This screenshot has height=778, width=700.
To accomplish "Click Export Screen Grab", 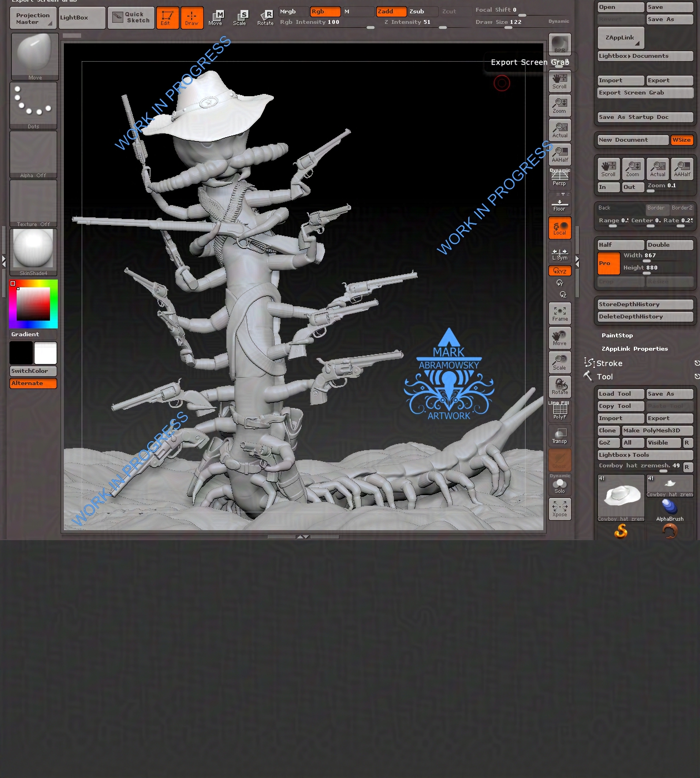I will click(644, 92).
